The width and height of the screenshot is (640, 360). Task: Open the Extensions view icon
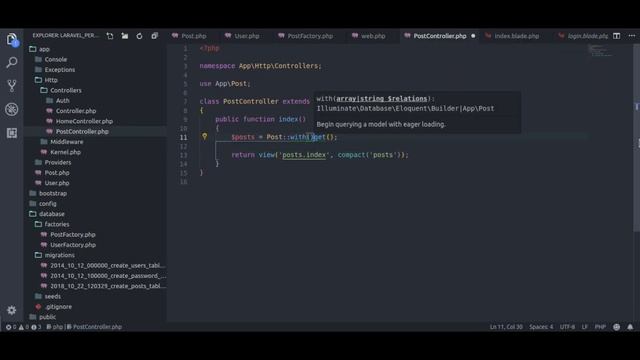tap(12, 133)
